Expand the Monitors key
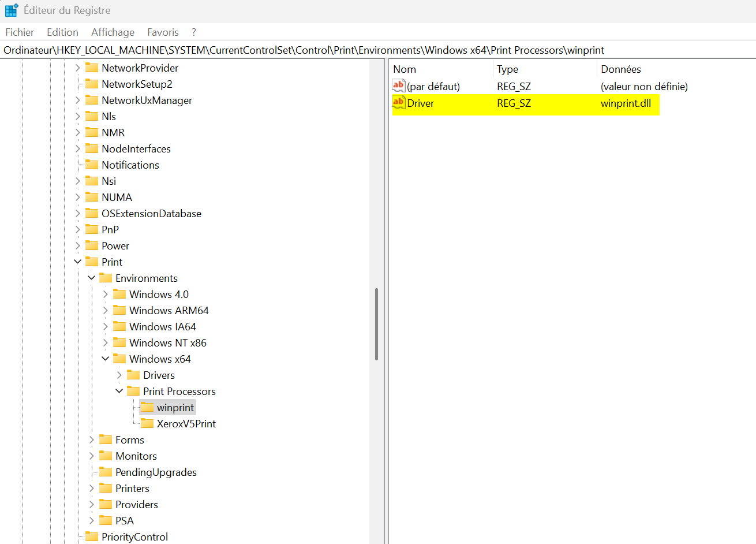 [91, 456]
